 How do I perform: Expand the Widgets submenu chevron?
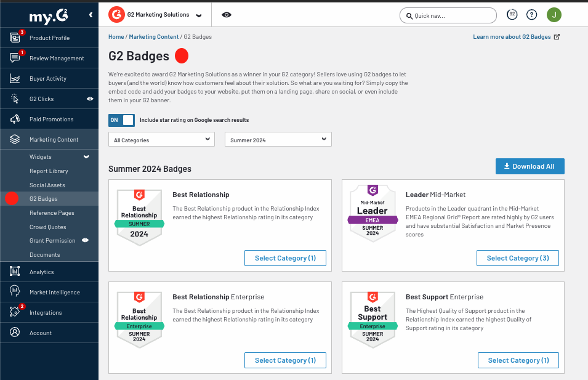pyautogui.click(x=86, y=157)
